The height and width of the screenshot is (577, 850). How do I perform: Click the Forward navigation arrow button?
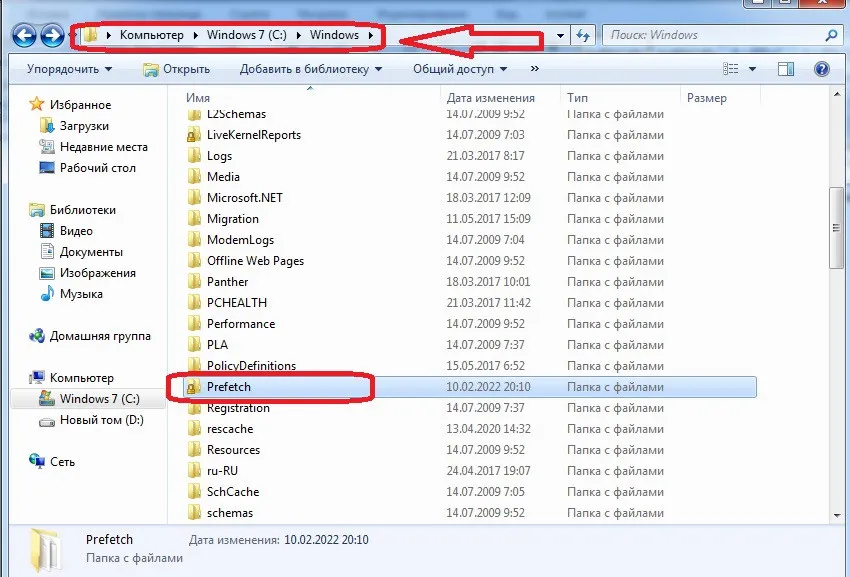(x=52, y=36)
